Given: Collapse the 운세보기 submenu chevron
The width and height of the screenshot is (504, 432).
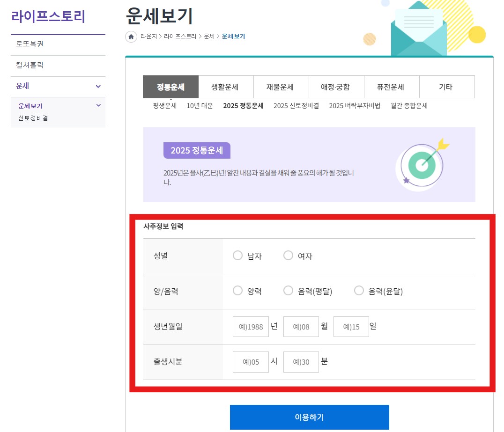Looking at the screenshot, I should coord(98,106).
